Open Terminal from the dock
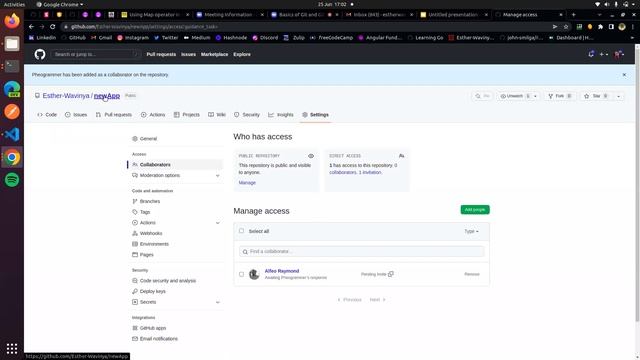The image size is (640, 360). click(x=12, y=66)
